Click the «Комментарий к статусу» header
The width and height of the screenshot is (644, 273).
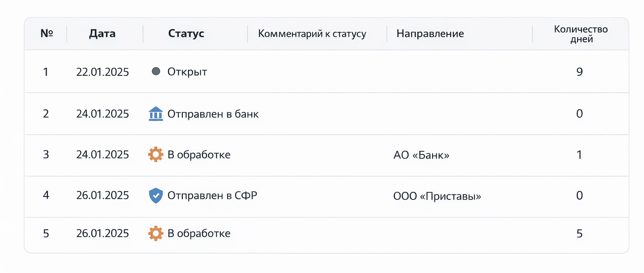(312, 33)
